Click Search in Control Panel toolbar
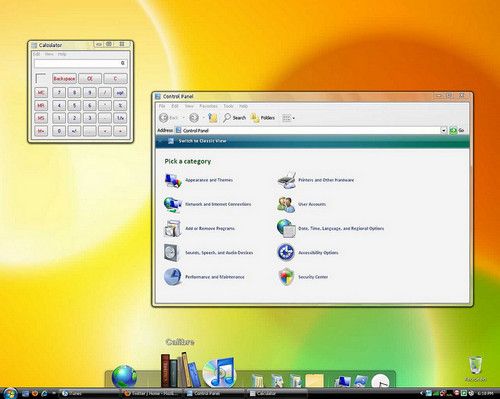Viewport: 500px width, 399px height. [235, 118]
